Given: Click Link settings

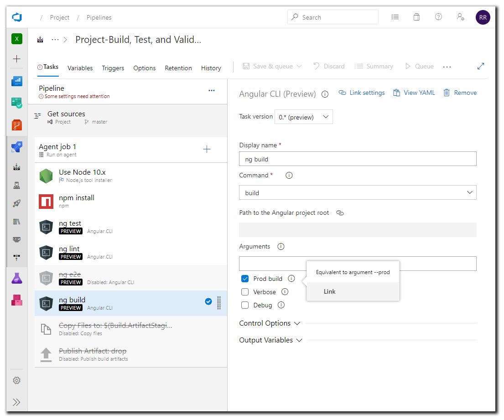Looking at the screenshot, I should point(362,93).
